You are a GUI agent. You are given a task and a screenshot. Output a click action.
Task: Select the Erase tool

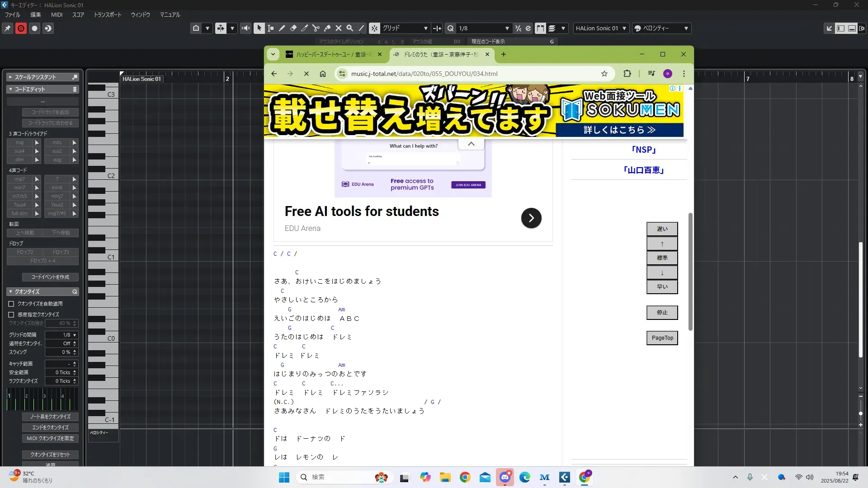293,28
